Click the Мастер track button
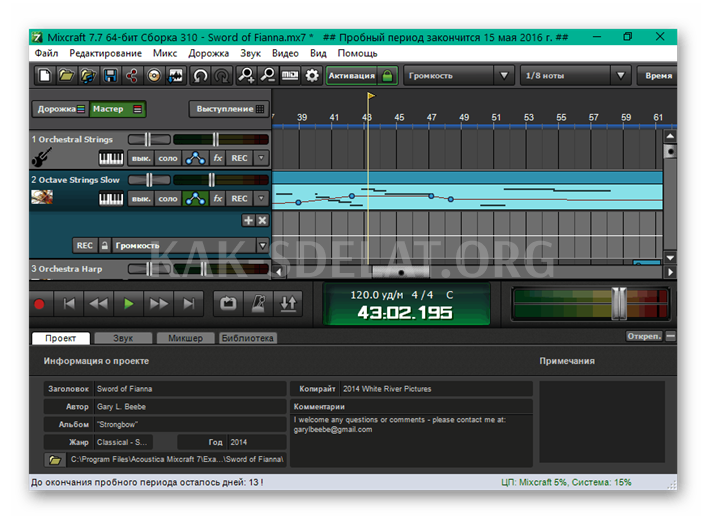Image resolution: width=706 pixels, height=519 pixels. (117, 109)
